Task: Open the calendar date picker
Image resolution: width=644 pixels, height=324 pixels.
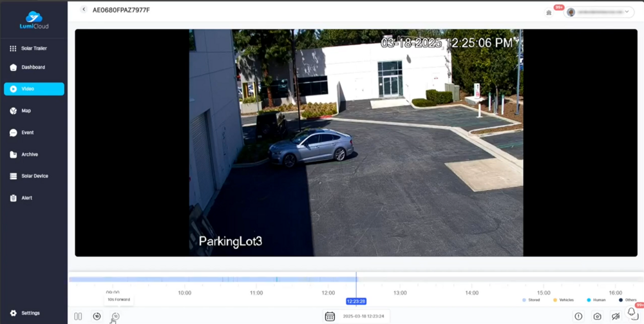Action: click(x=330, y=316)
